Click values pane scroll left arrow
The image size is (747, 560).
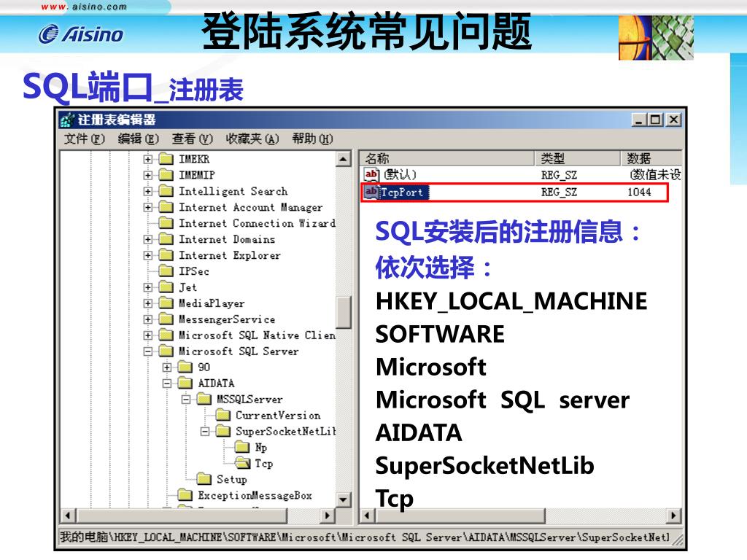367,516
